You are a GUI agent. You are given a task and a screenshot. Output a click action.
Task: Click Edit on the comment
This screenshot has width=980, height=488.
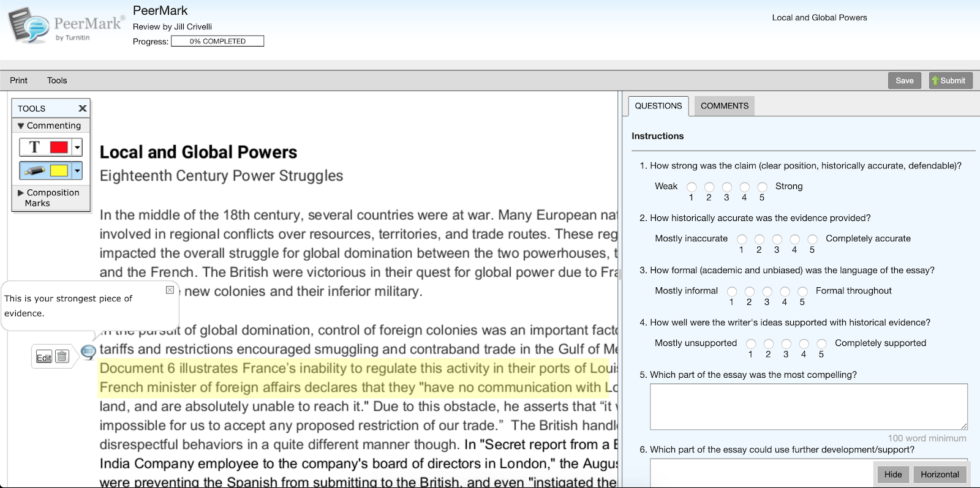click(43, 358)
